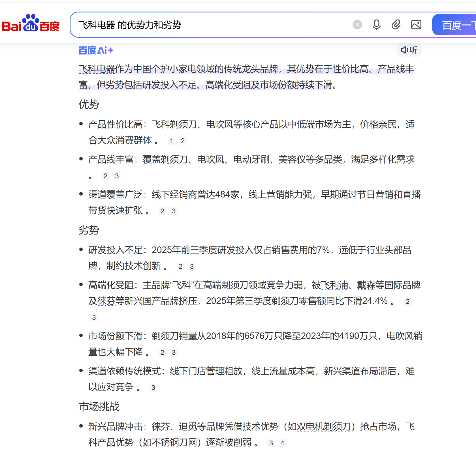Open citation 3 in 高端化受阻 bullet
476x453 pixels.
[x=94, y=317]
